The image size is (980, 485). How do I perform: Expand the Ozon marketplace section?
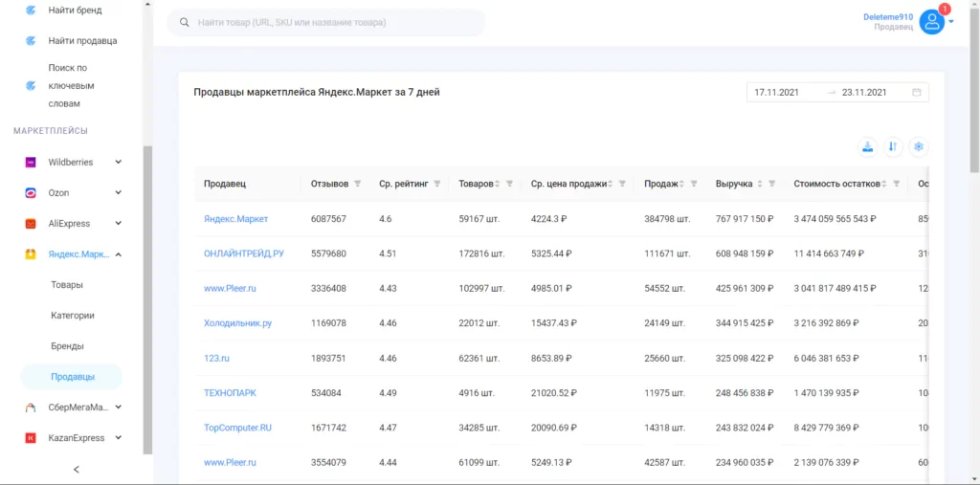(119, 193)
